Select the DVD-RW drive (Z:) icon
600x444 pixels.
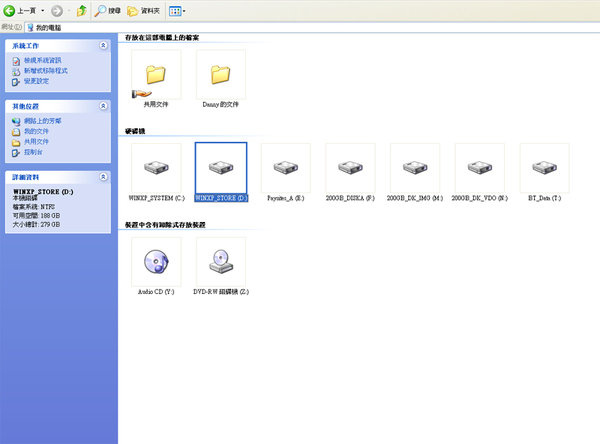(220, 263)
